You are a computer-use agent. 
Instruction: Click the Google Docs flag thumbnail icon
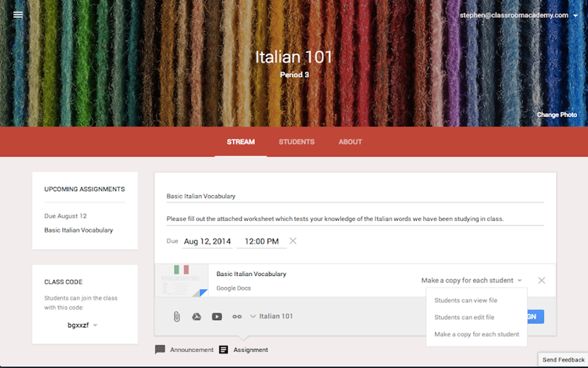point(182,280)
